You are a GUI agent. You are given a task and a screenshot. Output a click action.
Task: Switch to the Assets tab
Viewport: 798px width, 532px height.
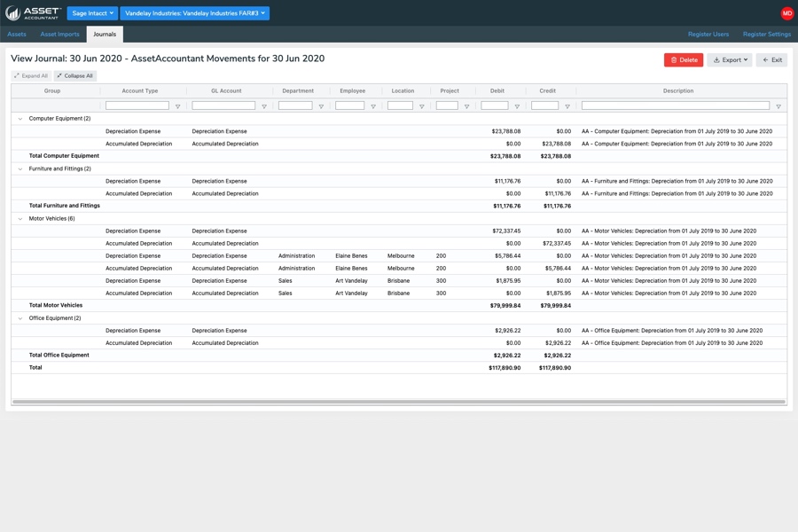pyautogui.click(x=17, y=35)
